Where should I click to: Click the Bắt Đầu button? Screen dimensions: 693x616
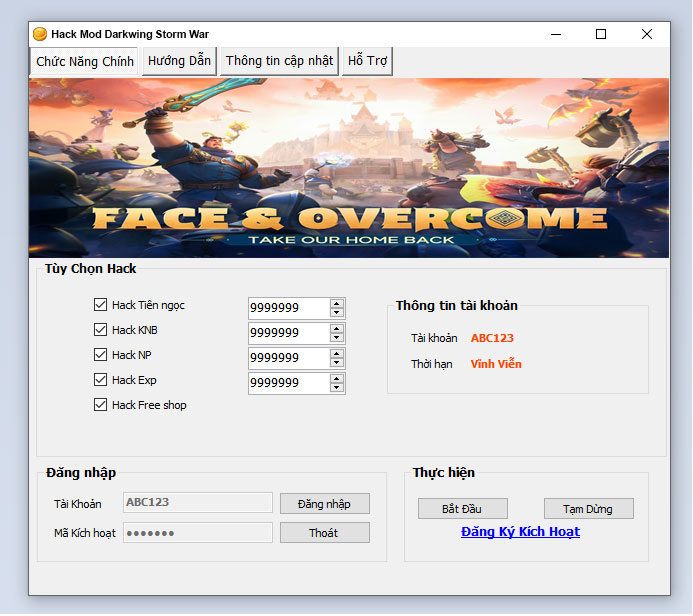(463, 509)
